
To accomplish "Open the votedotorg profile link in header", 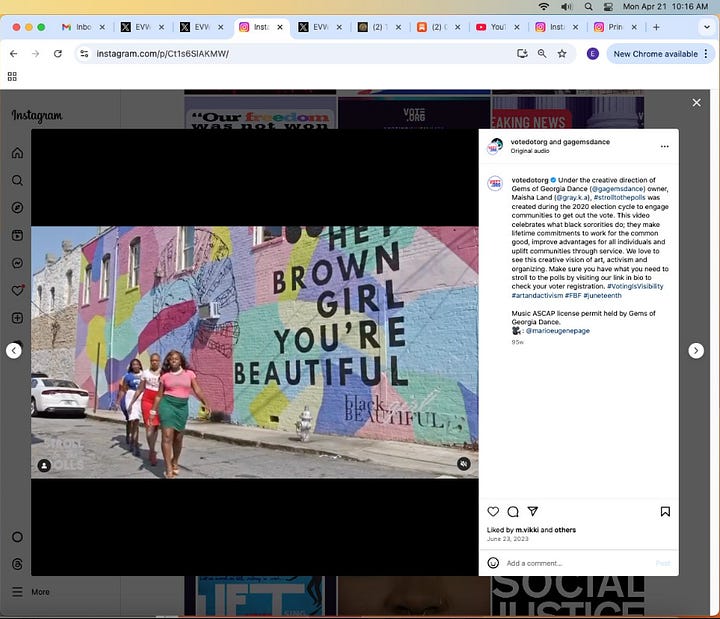I will point(529,142).
